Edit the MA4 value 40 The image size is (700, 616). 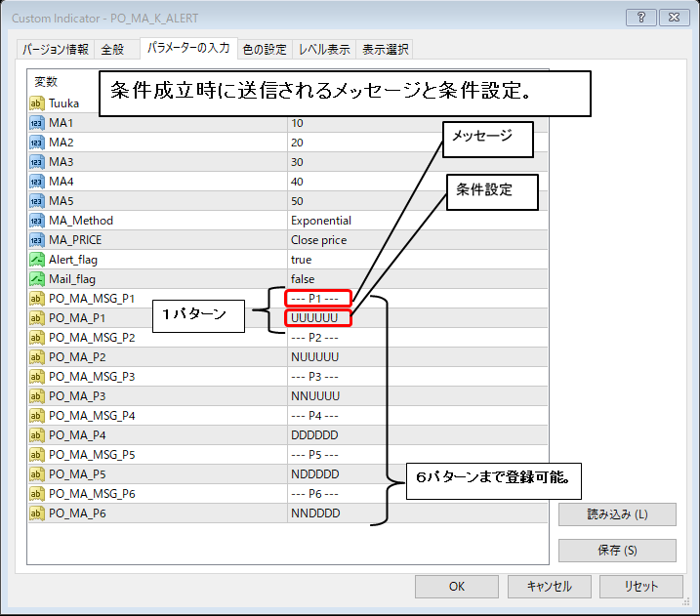coord(297,182)
